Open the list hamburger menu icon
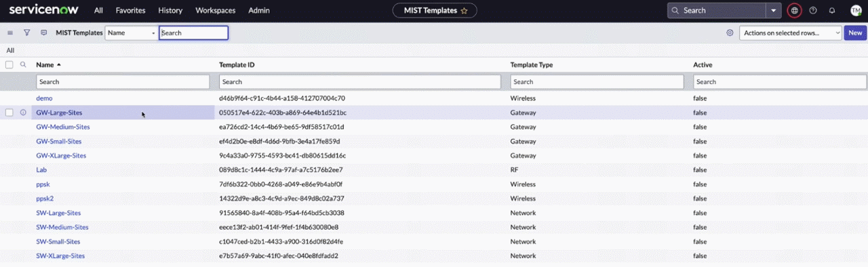Viewport: 868px width, 267px height. coord(10,33)
